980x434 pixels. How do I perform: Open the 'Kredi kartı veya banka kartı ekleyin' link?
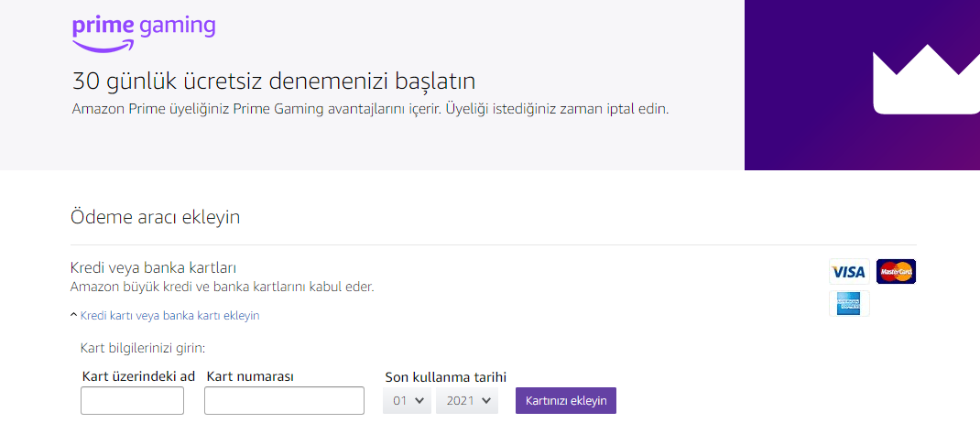169,316
